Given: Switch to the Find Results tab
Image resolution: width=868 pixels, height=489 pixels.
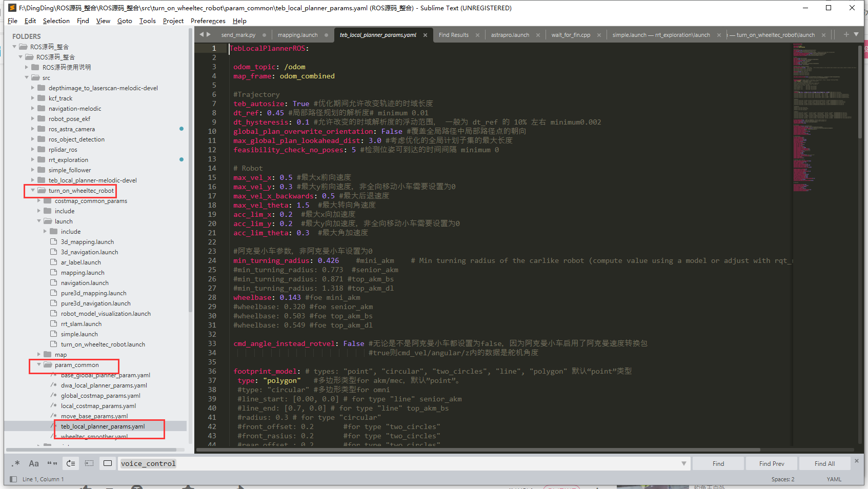Looking at the screenshot, I should tap(454, 35).
